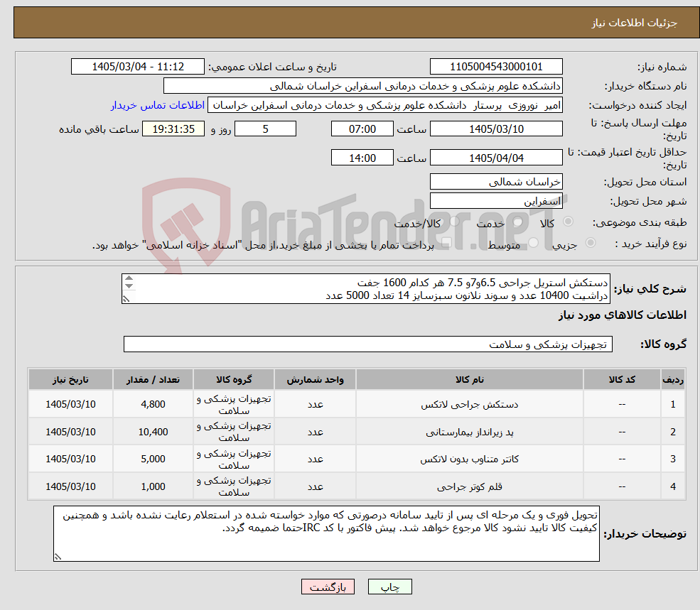Click remaining days field showing 5
Image resolution: width=700 pixels, height=610 pixels.
(x=265, y=129)
